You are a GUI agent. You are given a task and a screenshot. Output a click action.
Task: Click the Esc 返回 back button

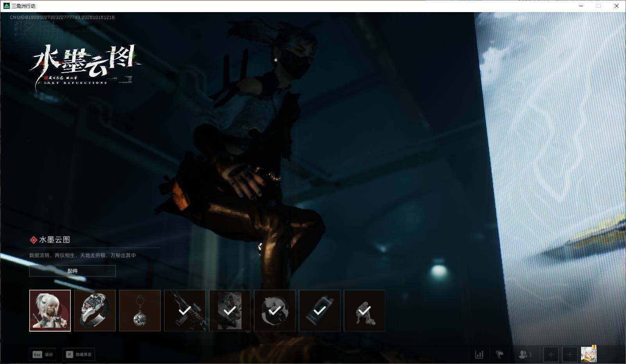(43, 354)
